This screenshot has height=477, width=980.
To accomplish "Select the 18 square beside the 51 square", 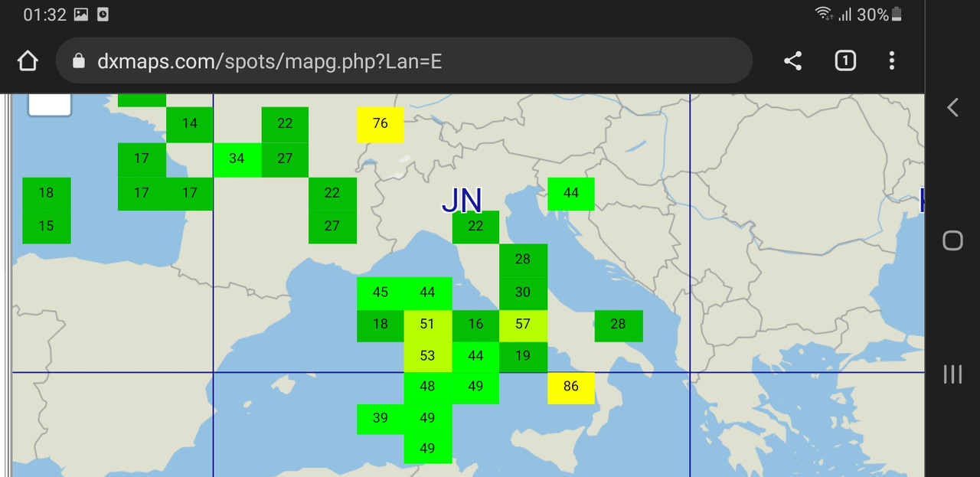I will coord(381,325).
